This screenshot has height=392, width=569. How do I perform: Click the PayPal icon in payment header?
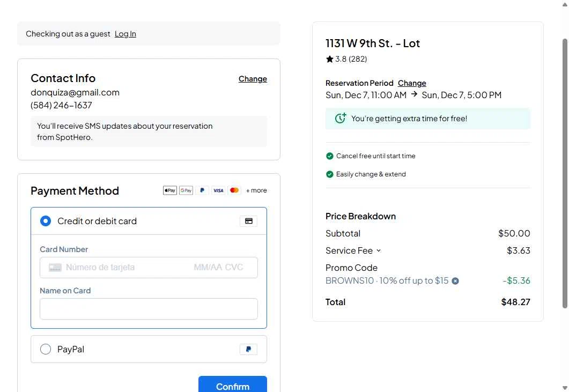point(202,190)
